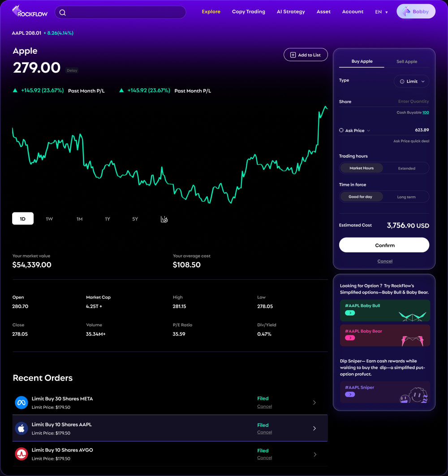Screen dimensions: 448x476
Task: Select the 1D chart range
Action: [x=23, y=219]
